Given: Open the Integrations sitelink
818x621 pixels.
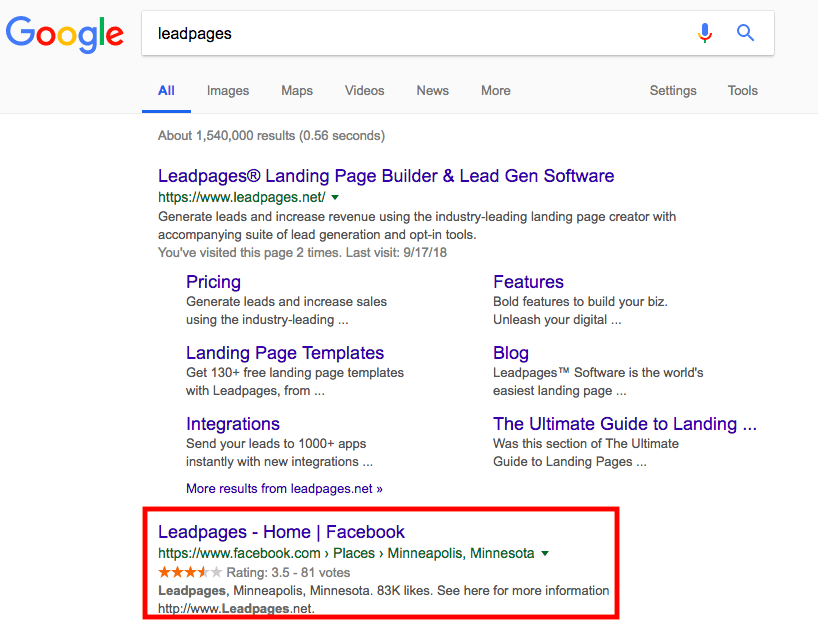Looking at the screenshot, I should click(x=233, y=424).
